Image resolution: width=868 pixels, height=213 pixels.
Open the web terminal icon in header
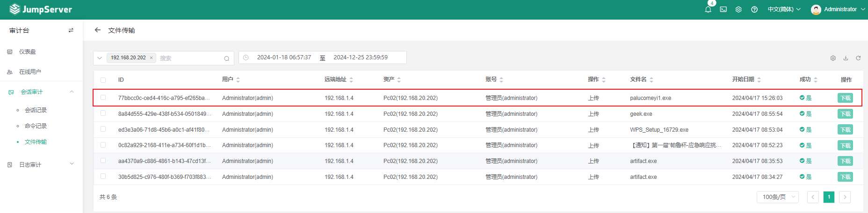coord(723,9)
